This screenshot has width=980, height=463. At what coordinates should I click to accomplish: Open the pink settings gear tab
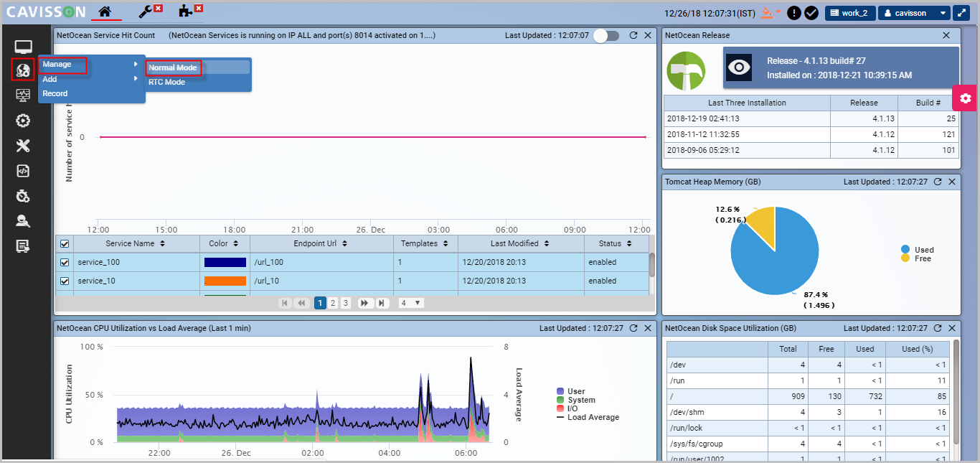click(966, 98)
